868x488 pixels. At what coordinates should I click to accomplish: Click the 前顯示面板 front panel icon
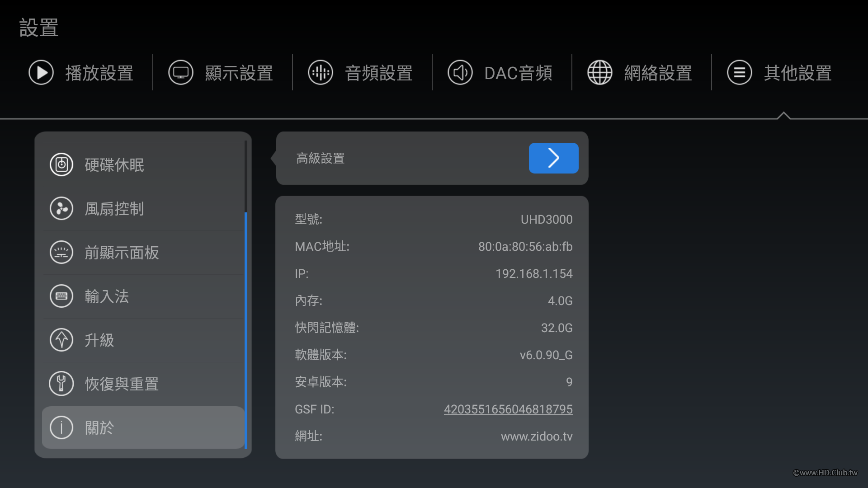click(61, 253)
